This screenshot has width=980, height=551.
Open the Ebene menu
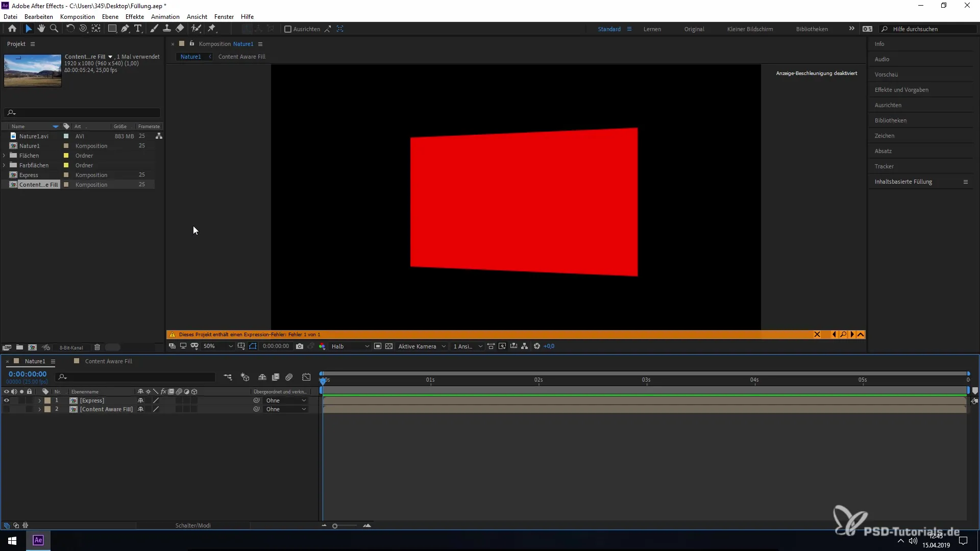110,17
